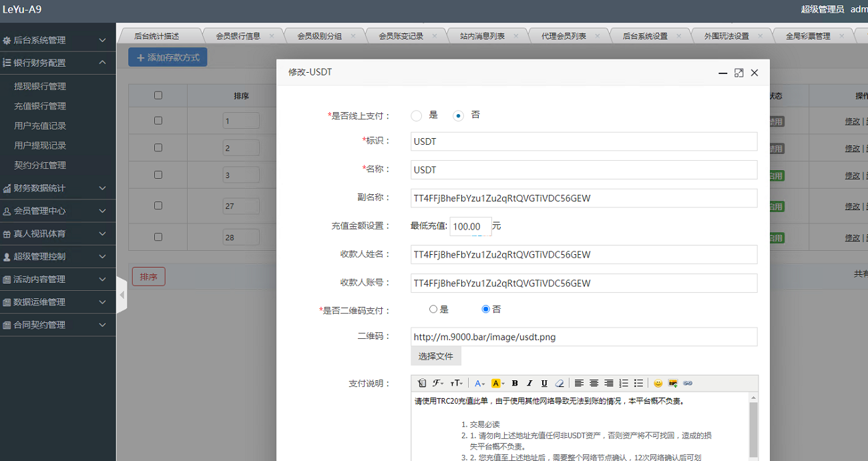Screen dimensions: 868x461
Task: Close the 外围玩法设置 tab
Action: pos(760,36)
